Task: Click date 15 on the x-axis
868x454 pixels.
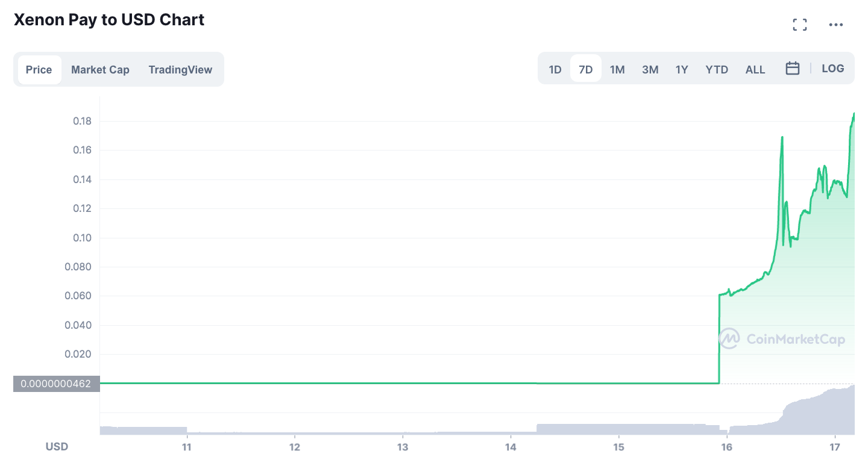Action: pyautogui.click(x=618, y=447)
